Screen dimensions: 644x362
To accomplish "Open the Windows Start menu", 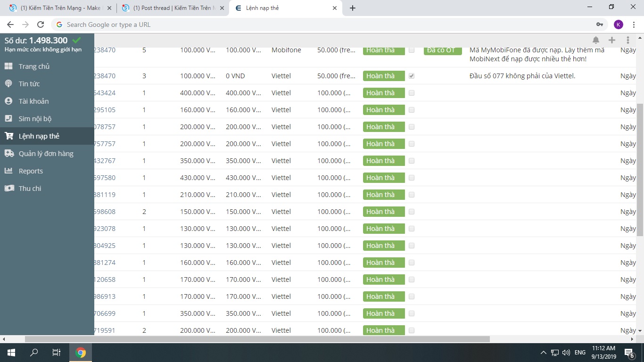I will point(11,352).
